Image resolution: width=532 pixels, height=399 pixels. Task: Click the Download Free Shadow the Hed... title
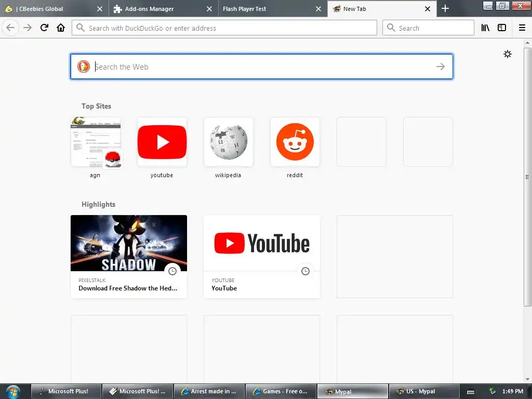128,288
